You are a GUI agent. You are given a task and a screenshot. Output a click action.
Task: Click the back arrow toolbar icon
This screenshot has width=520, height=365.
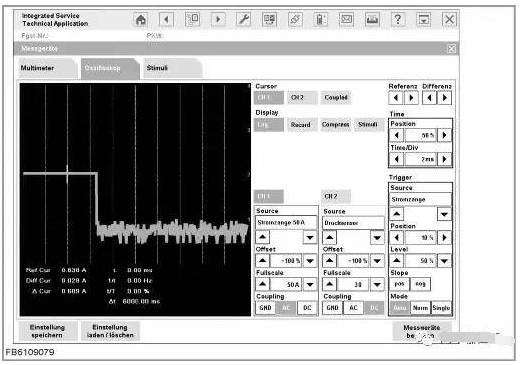[x=167, y=20]
